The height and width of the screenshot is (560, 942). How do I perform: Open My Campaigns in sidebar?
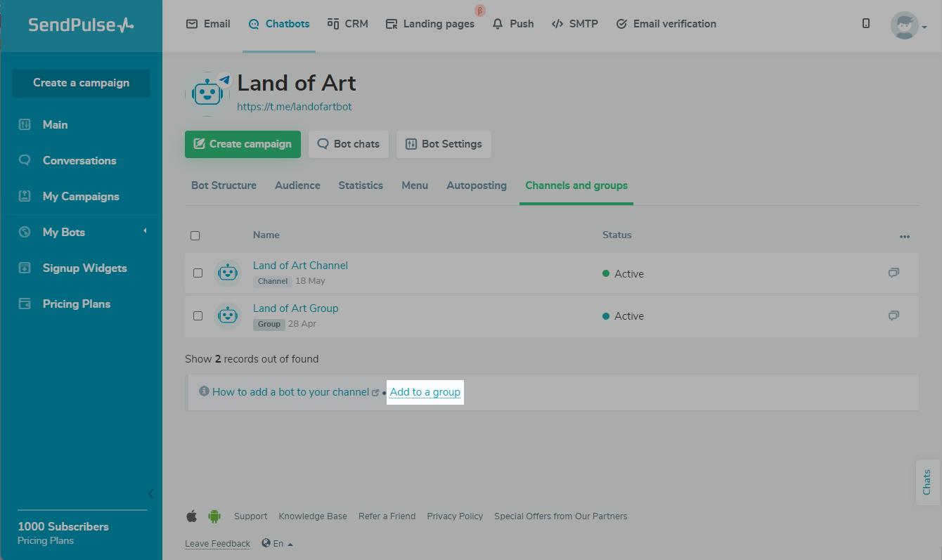click(81, 197)
